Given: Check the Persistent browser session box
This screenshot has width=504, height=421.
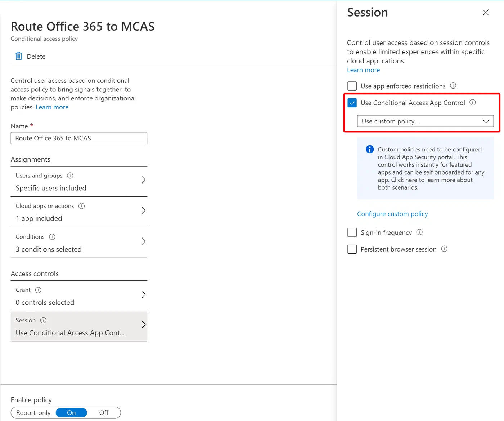Looking at the screenshot, I should (x=352, y=249).
